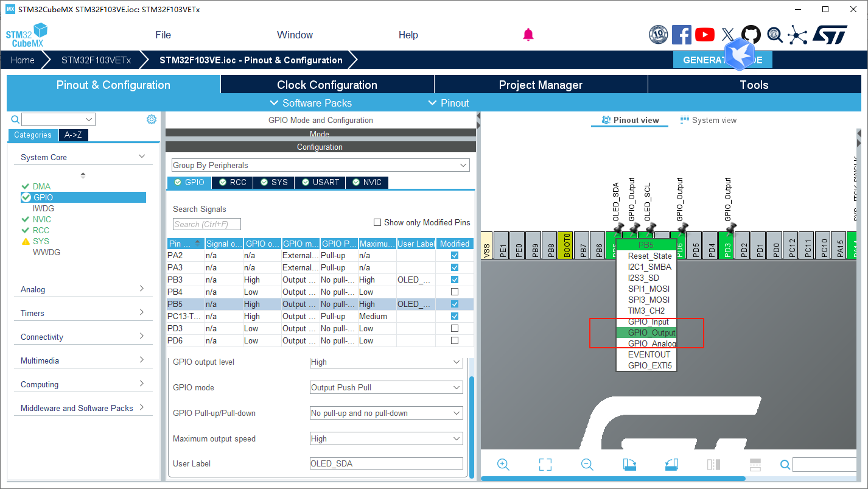This screenshot has width=868, height=489.
Task: Open the categories settings gear
Action: (x=152, y=119)
